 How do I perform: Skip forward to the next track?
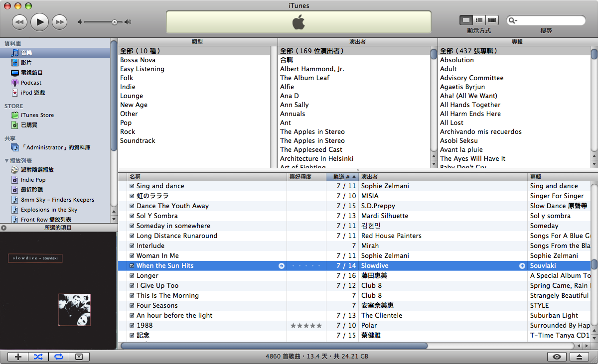(60, 21)
